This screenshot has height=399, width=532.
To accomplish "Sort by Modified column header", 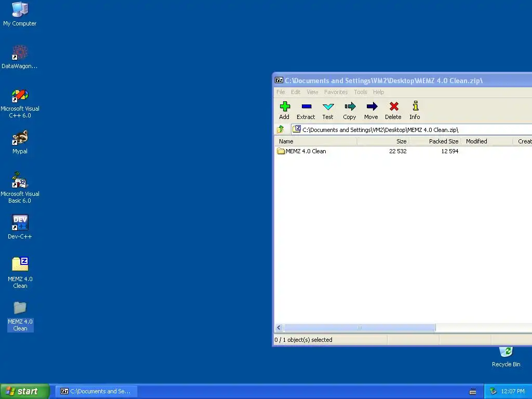I will [487, 141].
